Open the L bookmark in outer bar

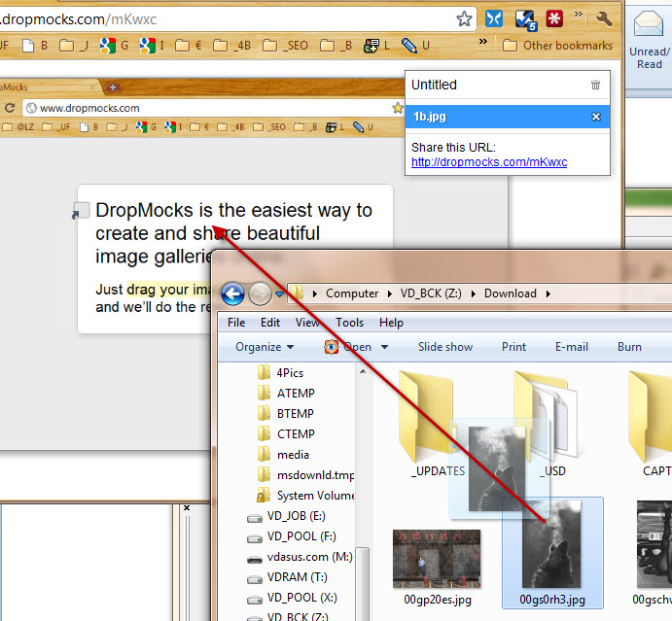pos(376,46)
